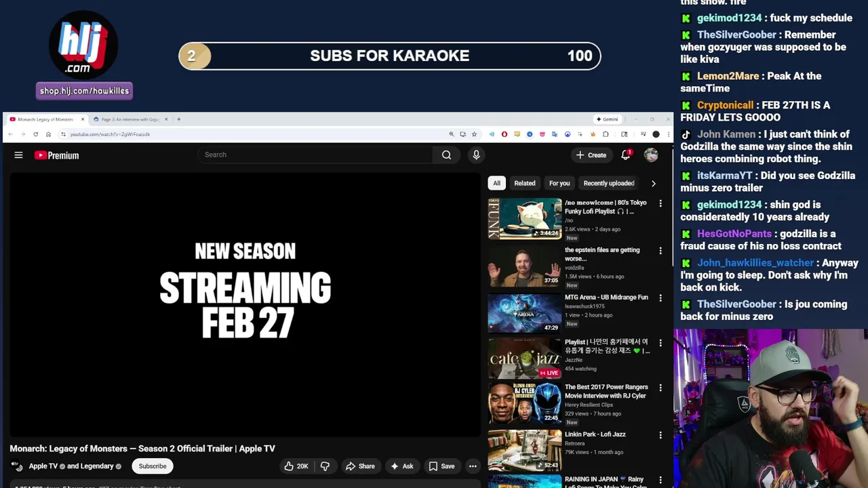Start voice search with microphone icon

pyautogui.click(x=476, y=155)
